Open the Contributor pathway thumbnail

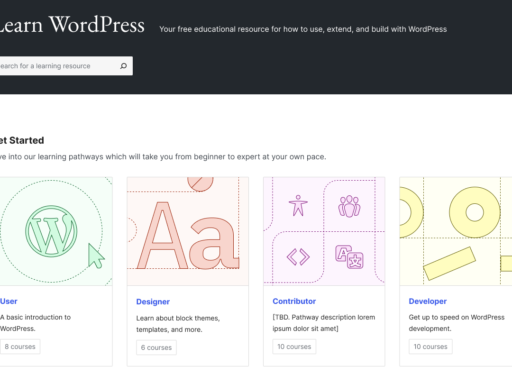click(324, 231)
